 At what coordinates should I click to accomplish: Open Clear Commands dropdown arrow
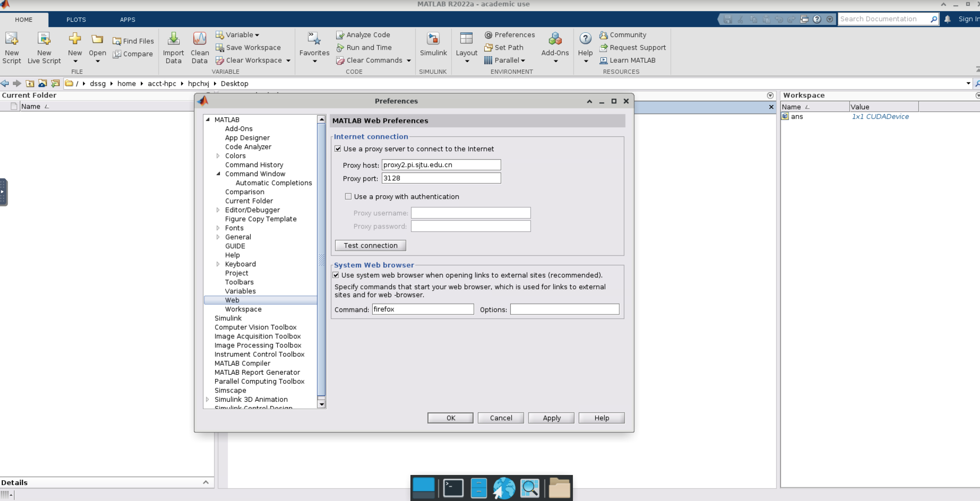pos(409,61)
